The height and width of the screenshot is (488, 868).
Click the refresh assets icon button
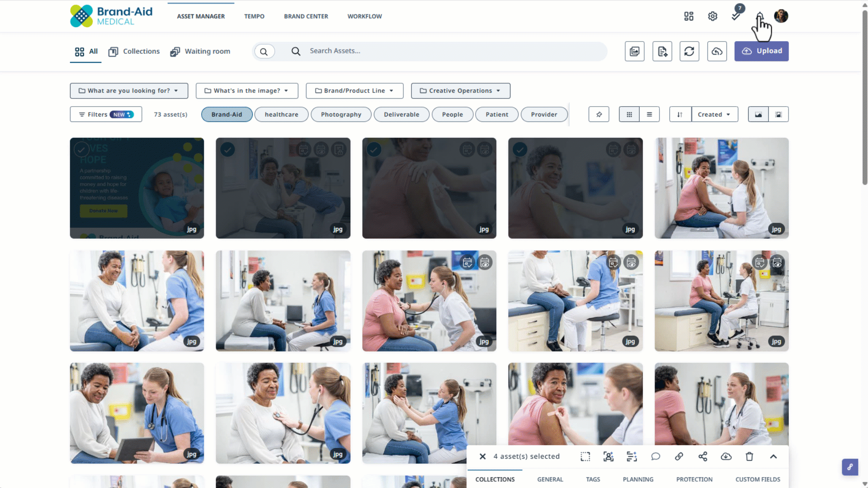[x=689, y=51]
